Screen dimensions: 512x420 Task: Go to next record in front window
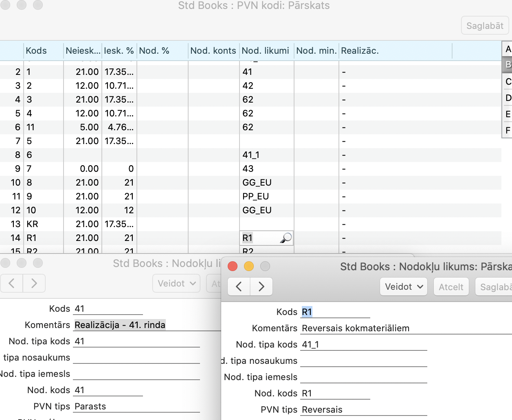[261, 287]
